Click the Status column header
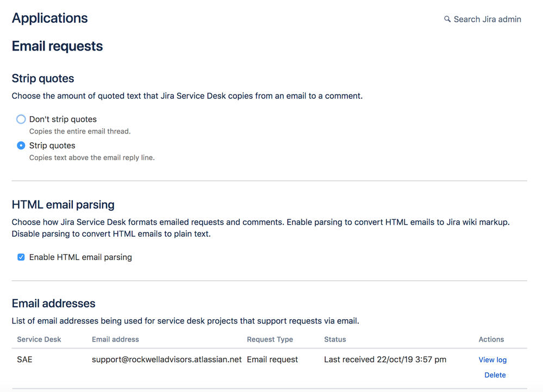The image size is (543, 392). click(x=335, y=339)
